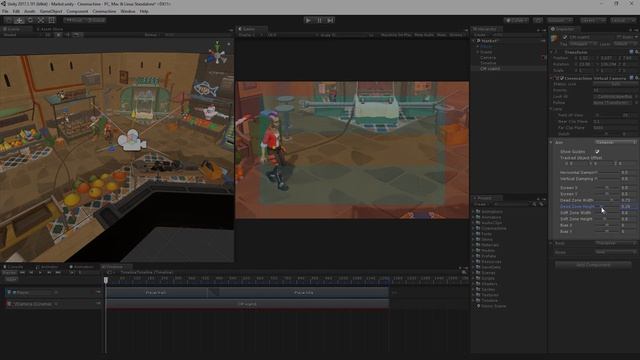Collapse the Market scene in Hierarchy

pyautogui.click(x=474, y=41)
